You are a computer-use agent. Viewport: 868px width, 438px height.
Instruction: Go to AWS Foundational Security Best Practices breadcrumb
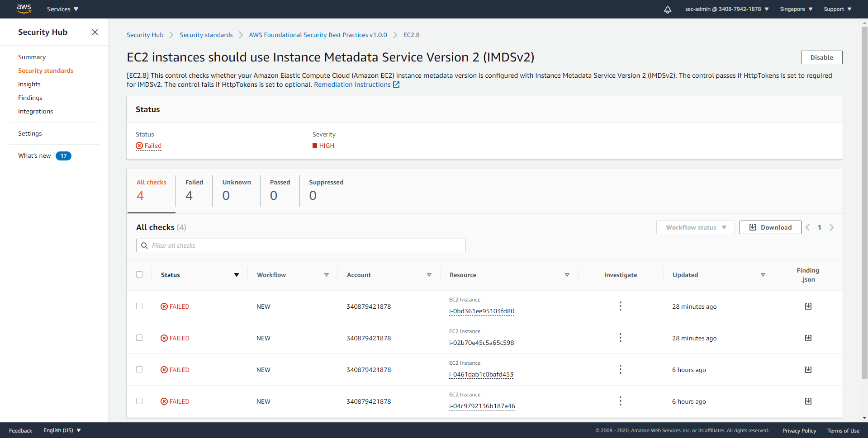point(318,35)
